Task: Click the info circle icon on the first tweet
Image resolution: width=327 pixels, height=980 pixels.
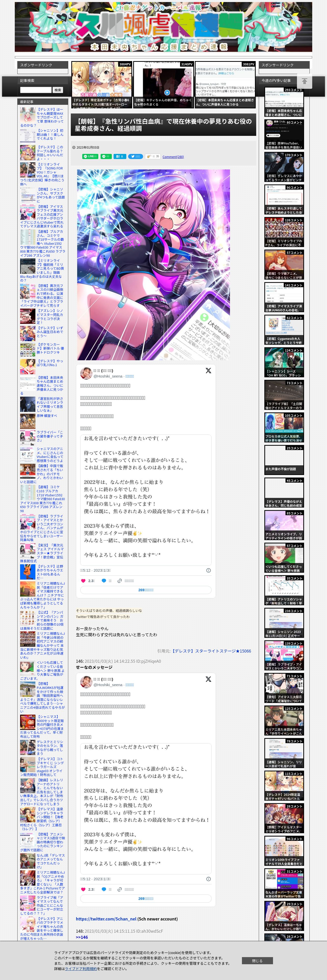Action: tap(208, 570)
